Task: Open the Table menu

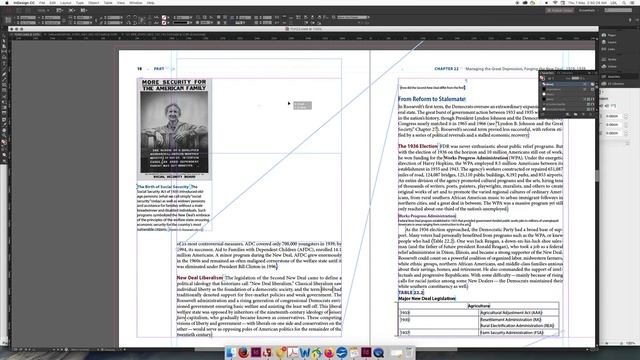Action: [x=108, y=3]
